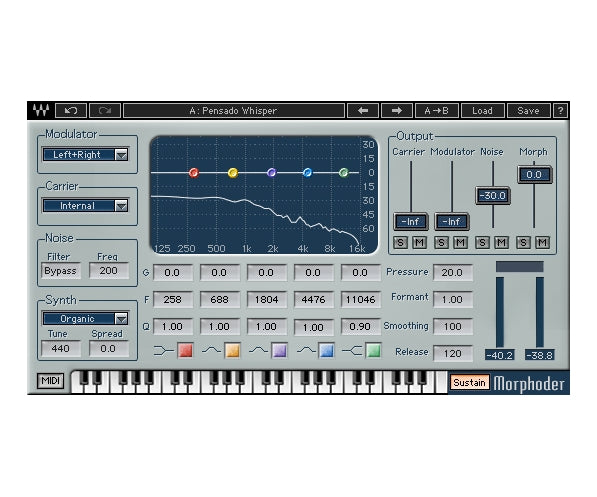Grab the Modulator output fader at -Inf
The width and height of the screenshot is (597, 497).
(452, 221)
